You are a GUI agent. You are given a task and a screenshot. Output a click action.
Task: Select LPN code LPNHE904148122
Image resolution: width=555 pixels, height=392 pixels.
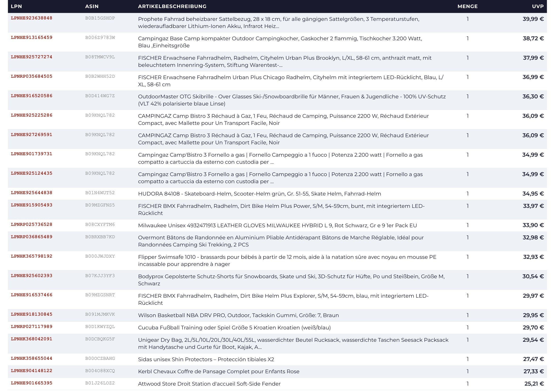[31, 370]
